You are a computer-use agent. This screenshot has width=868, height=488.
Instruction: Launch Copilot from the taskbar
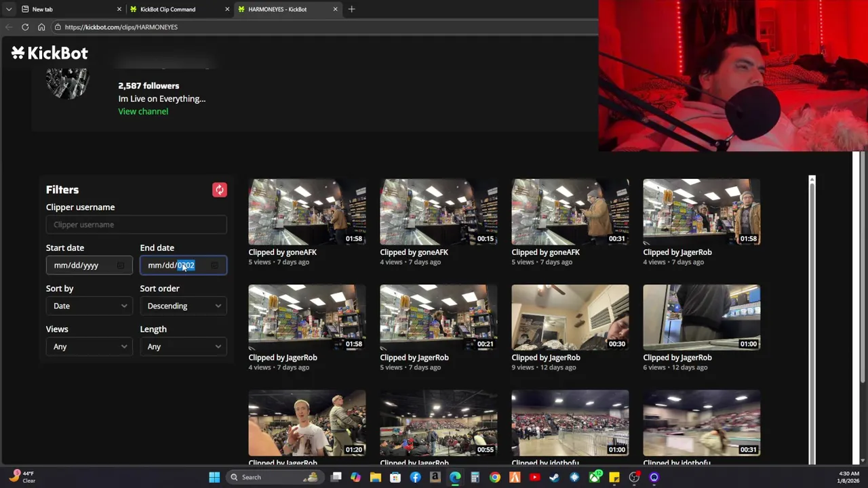click(355, 477)
